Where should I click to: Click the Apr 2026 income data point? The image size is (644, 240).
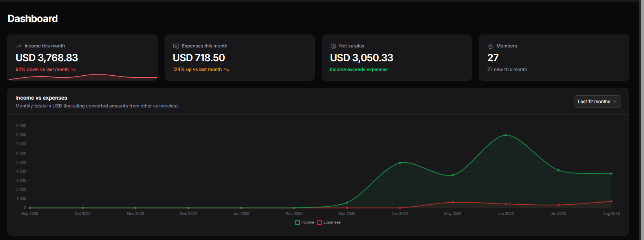(x=400, y=163)
